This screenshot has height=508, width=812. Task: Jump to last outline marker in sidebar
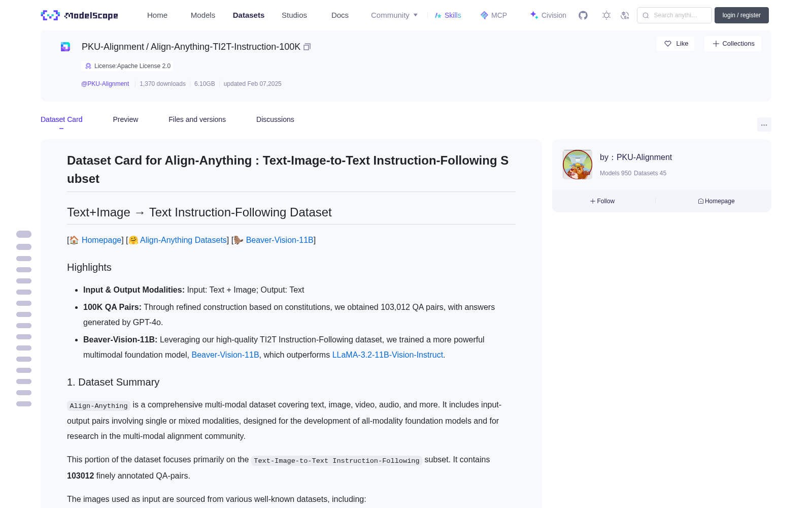(x=24, y=404)
